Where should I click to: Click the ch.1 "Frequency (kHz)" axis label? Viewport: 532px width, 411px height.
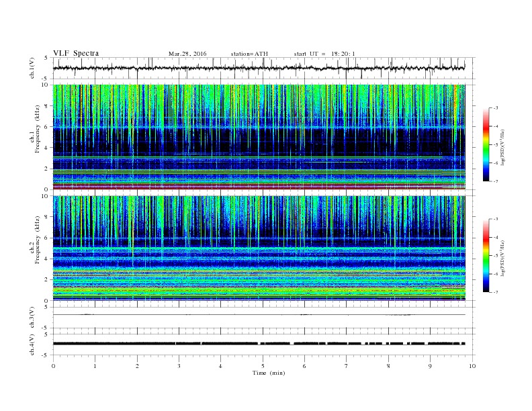click(x=38, y=128)
